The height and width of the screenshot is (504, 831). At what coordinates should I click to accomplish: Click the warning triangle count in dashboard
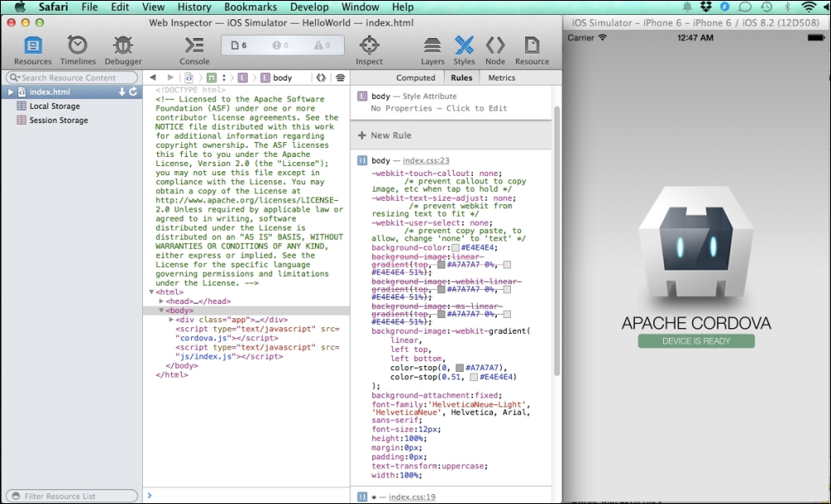click(322, 46)
